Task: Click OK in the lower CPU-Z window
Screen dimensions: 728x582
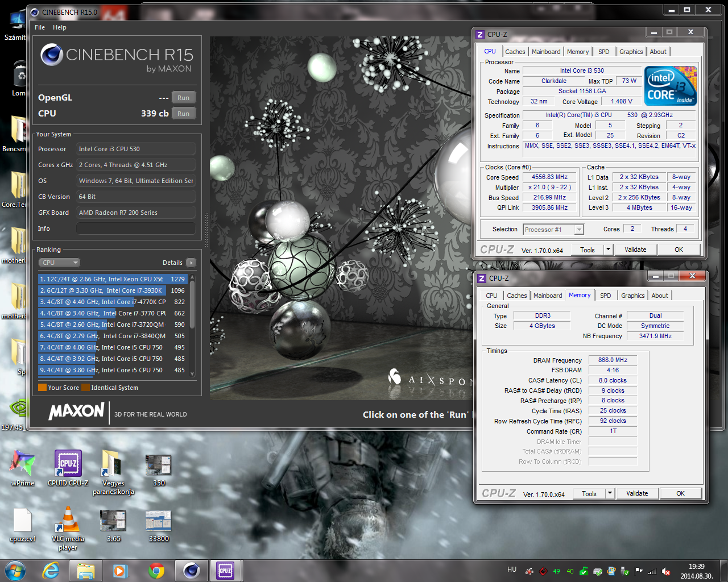Action: coord(680,493)
